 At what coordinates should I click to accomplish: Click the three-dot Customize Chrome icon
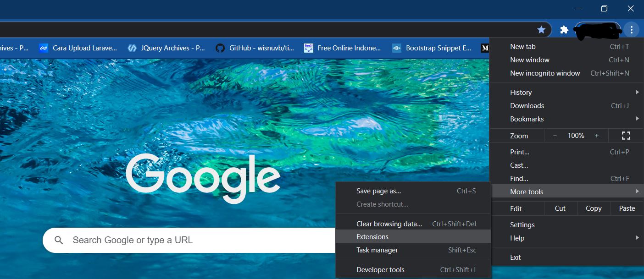(x=632, y=29)
